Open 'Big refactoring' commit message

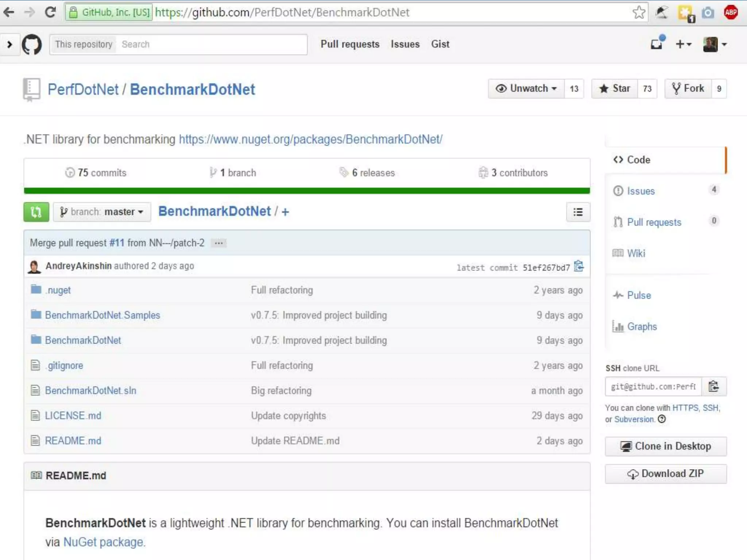(x=281, y=390)
